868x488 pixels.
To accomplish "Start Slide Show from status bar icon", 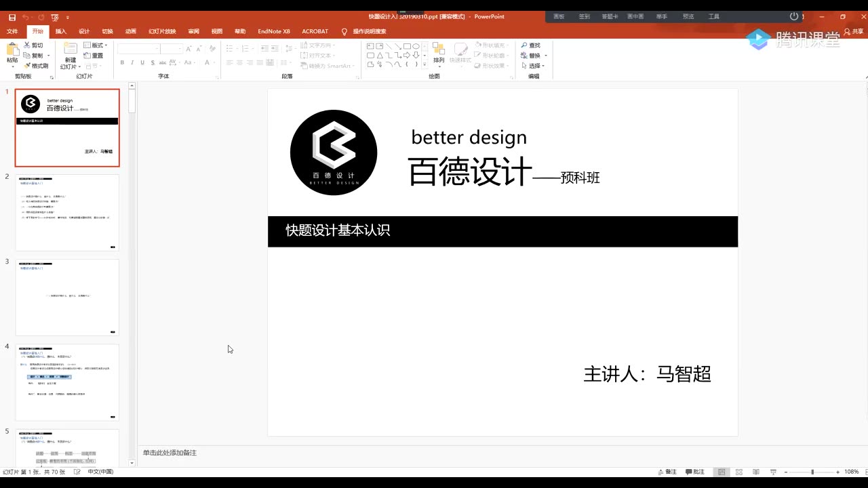I will click(773, 472).
